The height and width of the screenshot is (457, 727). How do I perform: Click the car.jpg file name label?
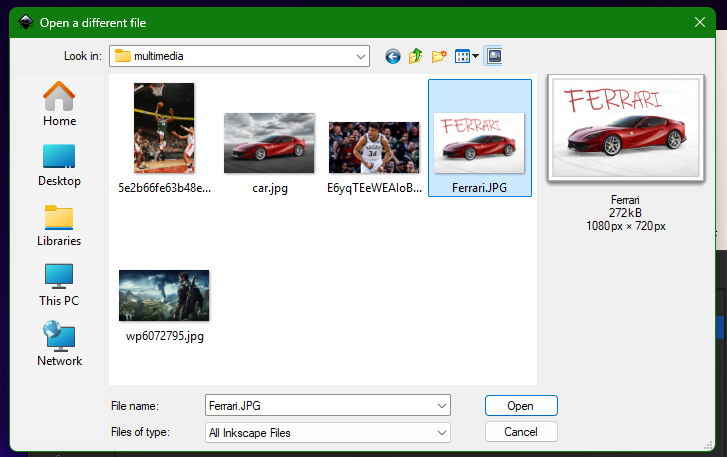tap(270, 188)
